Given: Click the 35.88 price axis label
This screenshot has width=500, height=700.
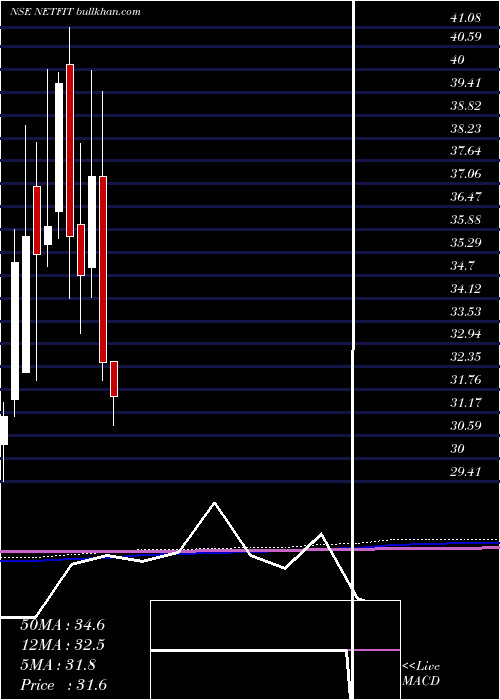Looking at the screenshot, I should (465, 219).
